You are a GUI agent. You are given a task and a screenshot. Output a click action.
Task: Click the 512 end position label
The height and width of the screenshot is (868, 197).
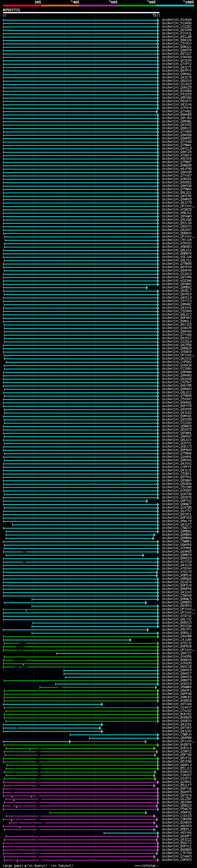coord(155,15)
